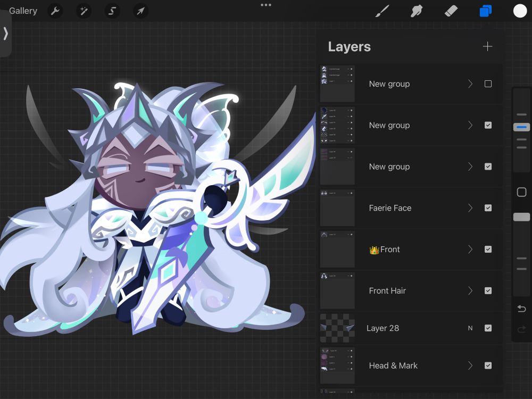The height and width of the screenshot is (399, 532).
Task: Select the Faerie Face layer name
Action: tap(390, 208)
